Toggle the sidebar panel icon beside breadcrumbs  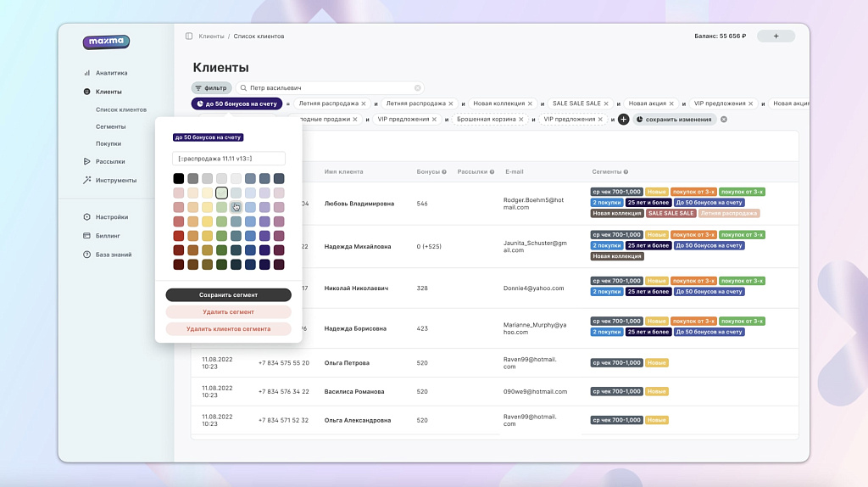(x=189, y=36)
